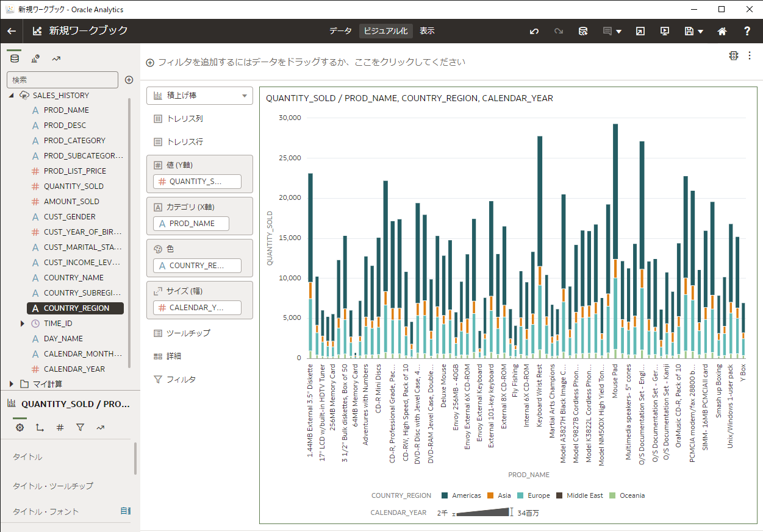Click the back arrow icon
The width and height of the screenshot is (763, 532).
[12, 31]
